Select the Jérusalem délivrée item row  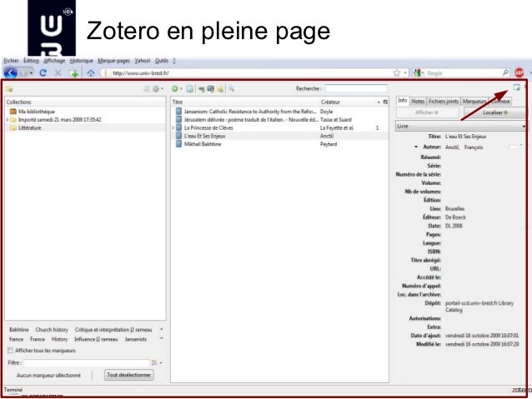(x=279, y=120)
